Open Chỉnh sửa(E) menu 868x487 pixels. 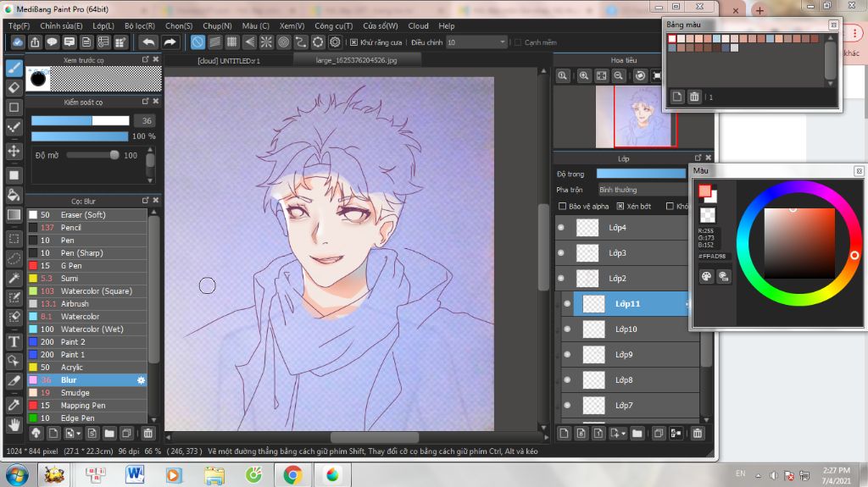tap(61, 26)
